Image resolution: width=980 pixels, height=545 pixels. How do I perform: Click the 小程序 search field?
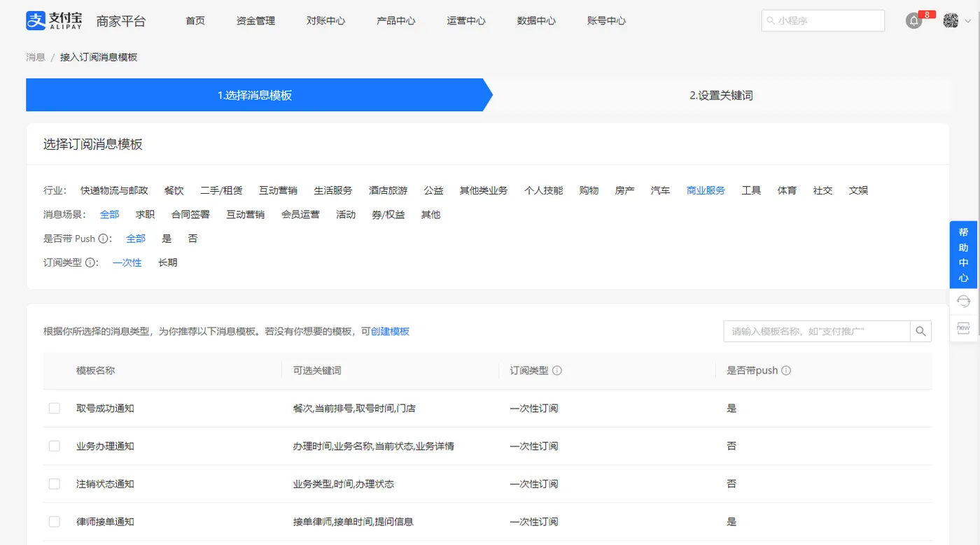823,21
